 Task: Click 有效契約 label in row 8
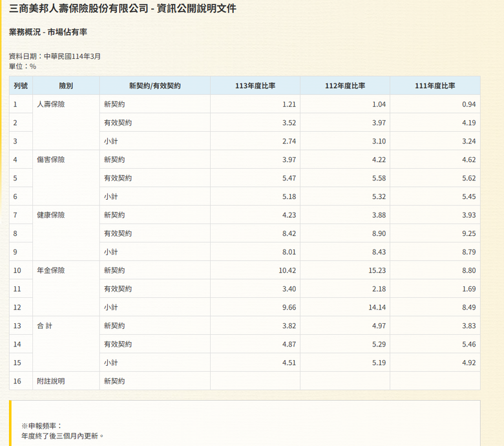point(118,233)
